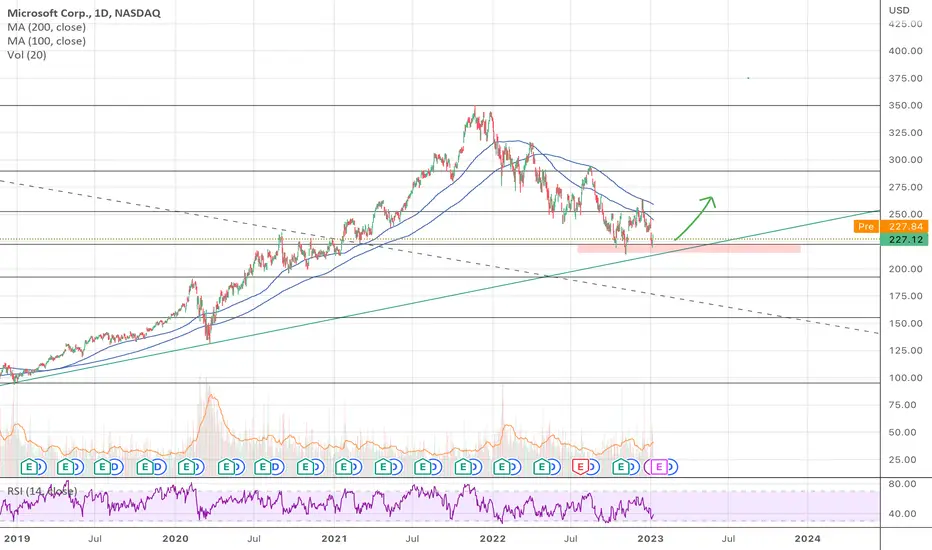Open the January 2022 earnings marker
932x550 pixels.
(x=502, y=467)
